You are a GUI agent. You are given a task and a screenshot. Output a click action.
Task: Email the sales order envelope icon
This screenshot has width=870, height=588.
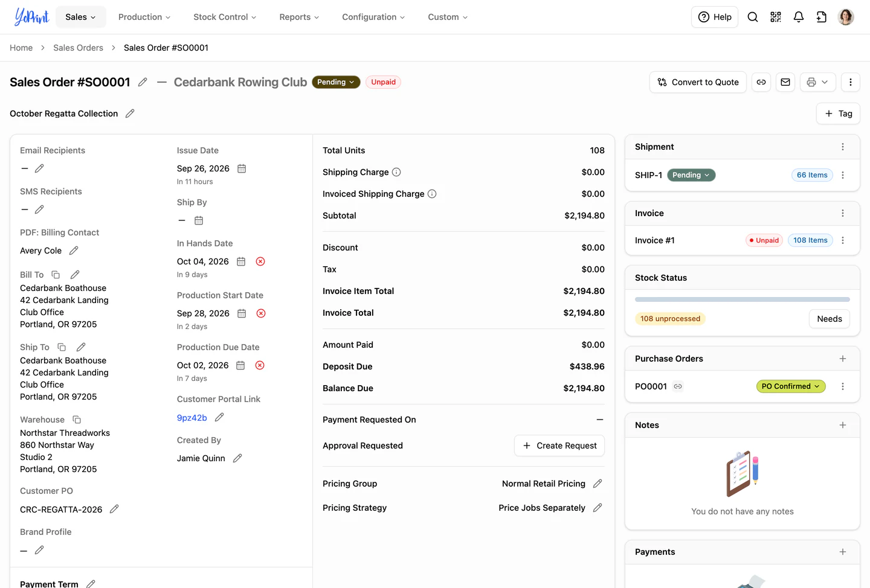tap(785, 82)
